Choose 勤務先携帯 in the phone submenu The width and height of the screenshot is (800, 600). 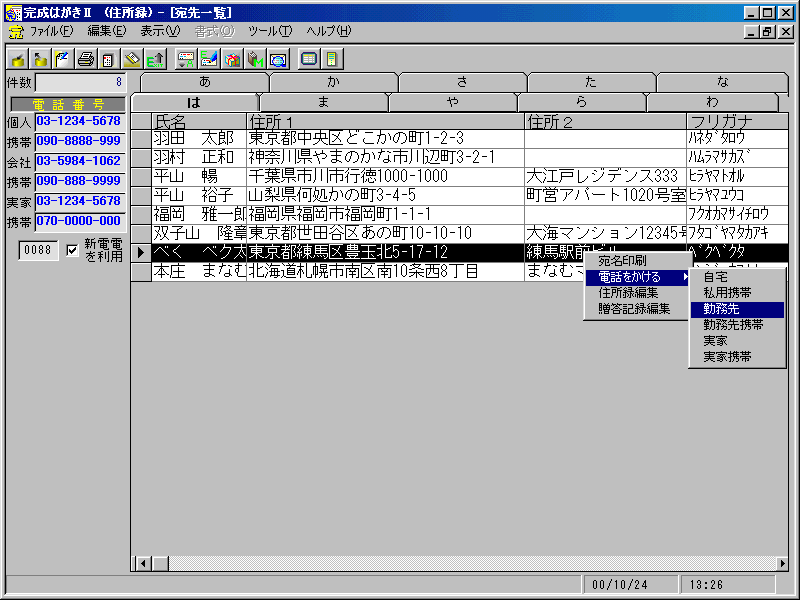click(x=737, y=325)
